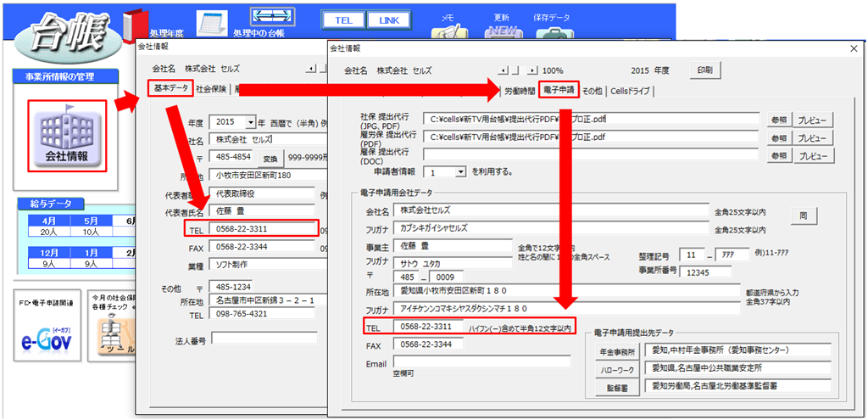Click the 12月 cell in 給与データ

[x=48, y=253]
